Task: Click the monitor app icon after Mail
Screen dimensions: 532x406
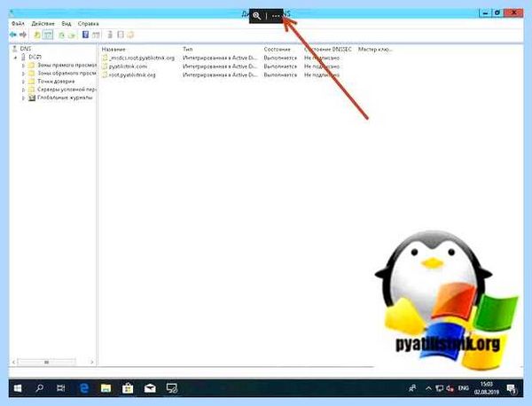Action: [172, 388]
